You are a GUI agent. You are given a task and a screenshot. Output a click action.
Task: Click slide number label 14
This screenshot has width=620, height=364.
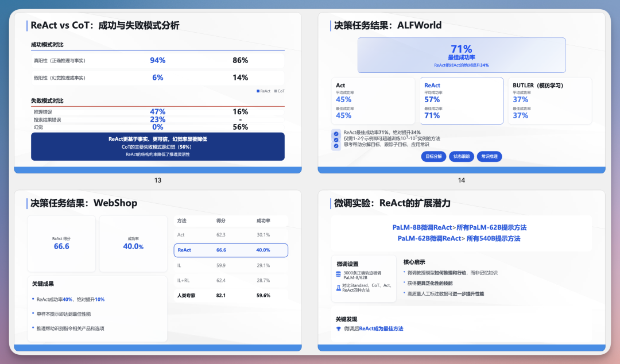pos(462,180)
